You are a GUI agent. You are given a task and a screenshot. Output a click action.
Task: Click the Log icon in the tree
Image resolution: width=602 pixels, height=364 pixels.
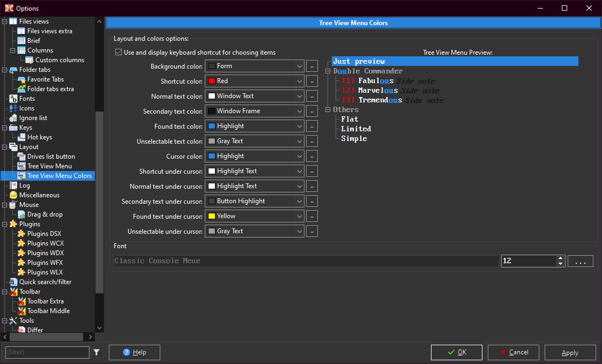click(x=13, y=185)
